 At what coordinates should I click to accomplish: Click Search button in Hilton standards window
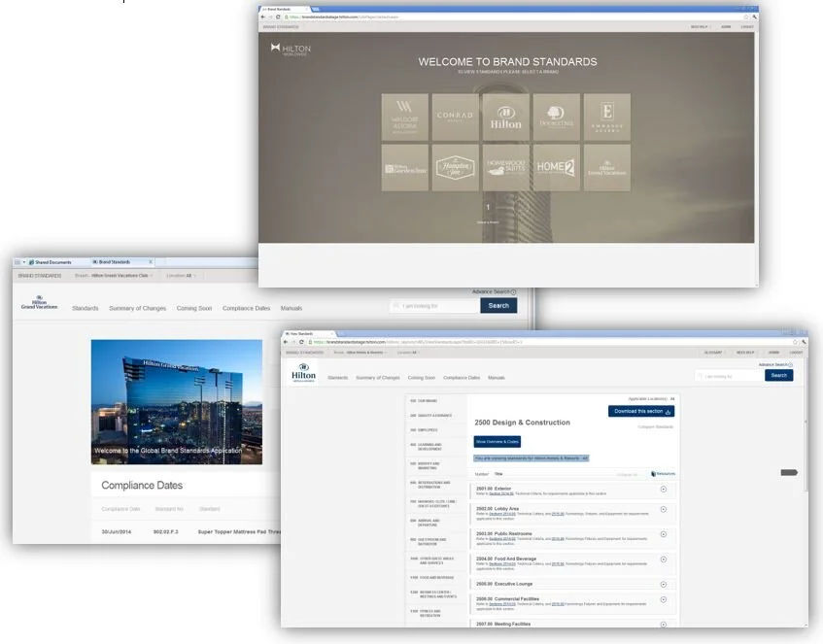coord(779,375)
